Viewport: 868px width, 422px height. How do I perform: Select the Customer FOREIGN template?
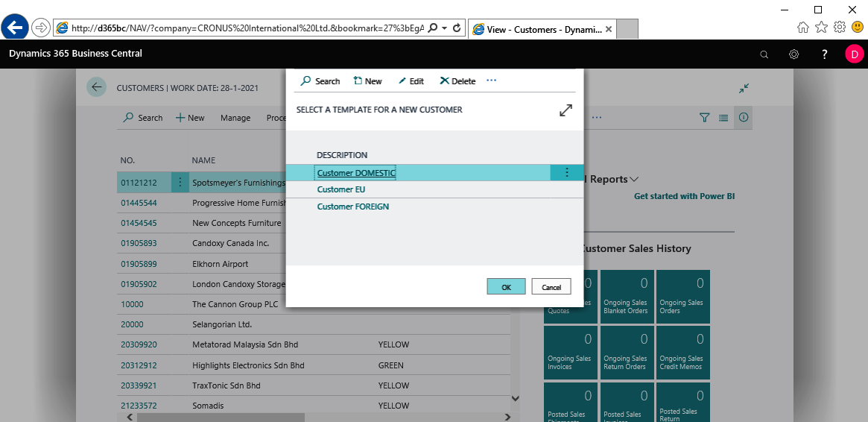(352, 207)
